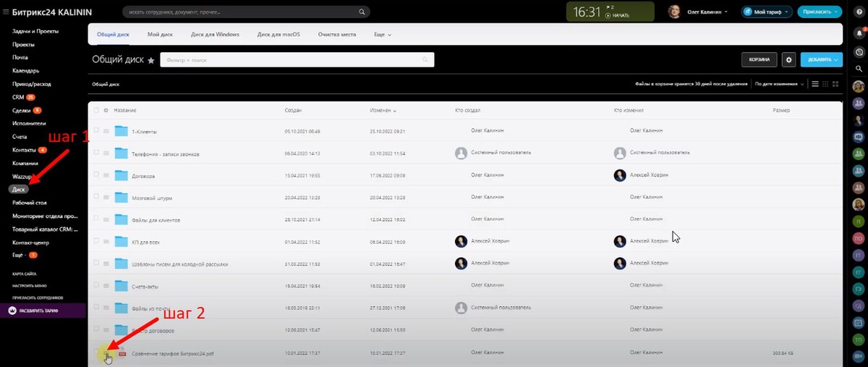Switch to Мой диск tab
Viewport: 868px width, 367px height.
point(160,35)
